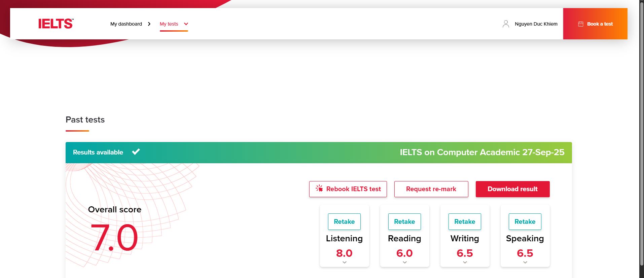The width and height of the screenshot is (644, 278).
Task: Click the Results available checkmark icon
Action: point(136,152)
